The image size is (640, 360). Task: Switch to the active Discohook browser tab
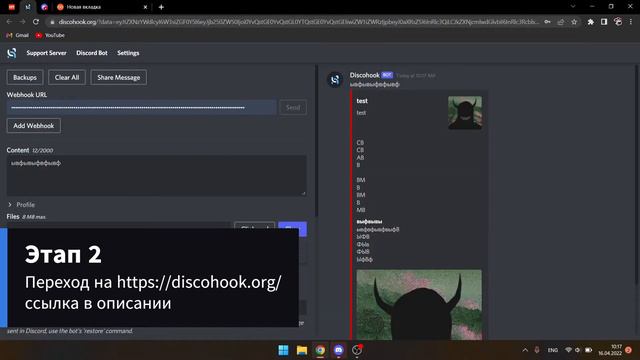pyautogui.click(x=28, y=7)
